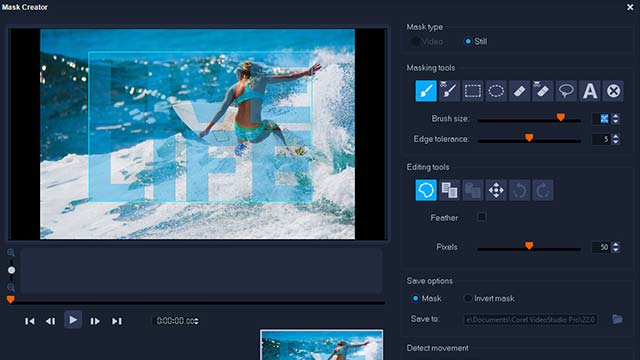This screenshot has height=360, width=640.
Task: Select the Smart Mask Brush tool
Action: click(449, 91)
